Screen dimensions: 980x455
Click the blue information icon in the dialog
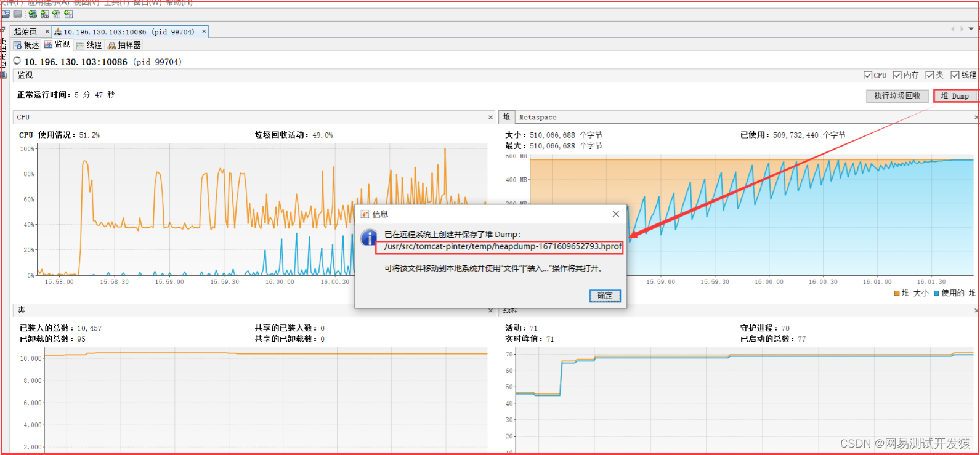pyautogui.click(x=369, y=238)
